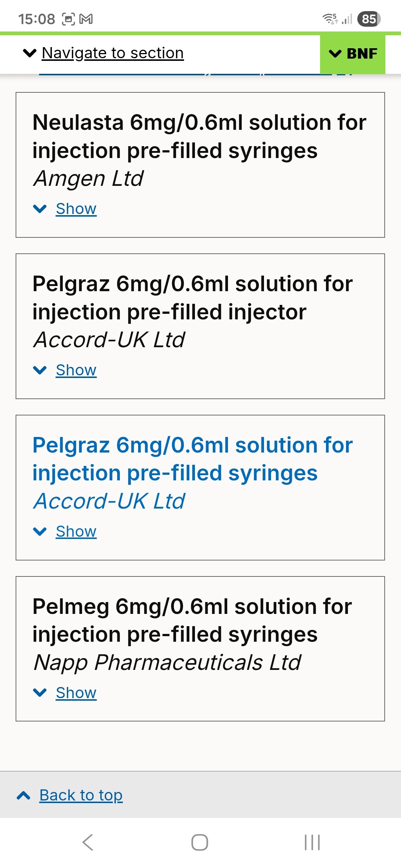Image resolution: width=401 pixels, height=868 pixels.
Task: Tap the battery indicator showing 85
Action: (369, 19)
